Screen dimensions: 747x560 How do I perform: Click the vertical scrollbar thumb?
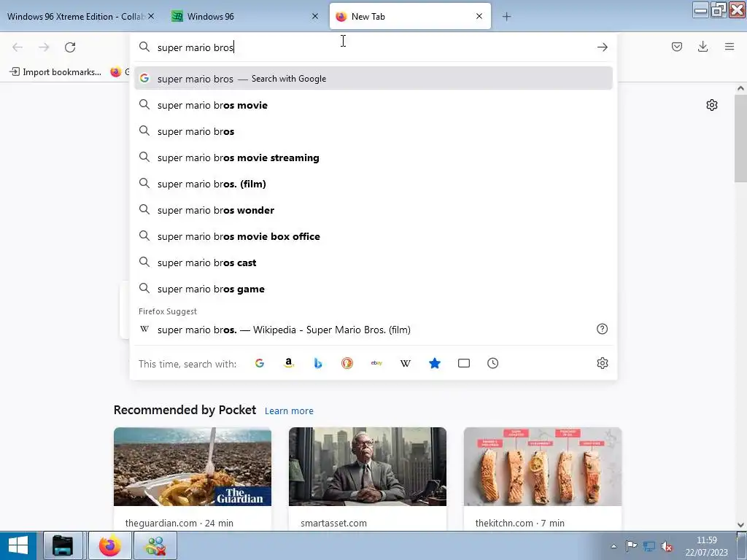pos(740,138)
